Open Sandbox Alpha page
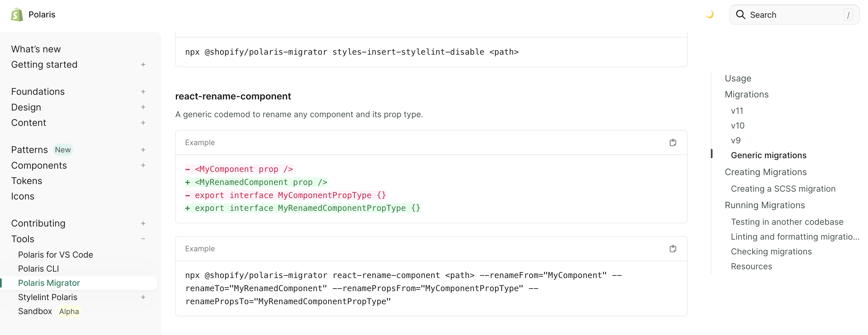 [x=35, y=311]
